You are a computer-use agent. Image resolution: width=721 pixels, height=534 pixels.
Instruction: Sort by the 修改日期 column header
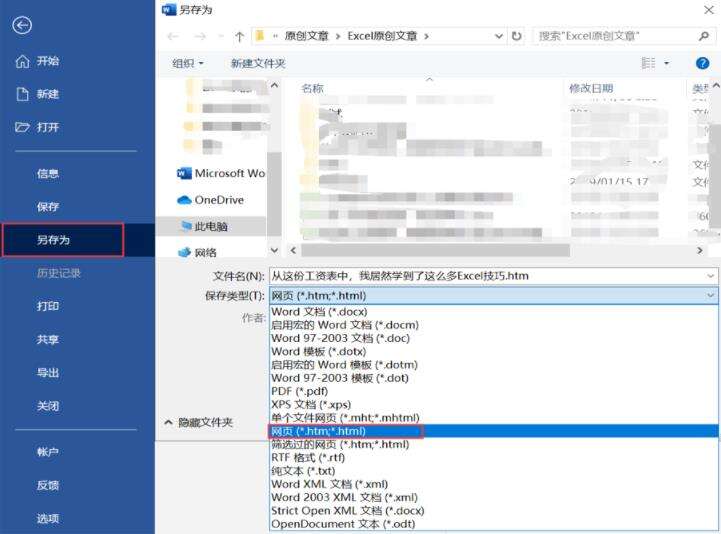pyautogui.click(x=591, y=88)
